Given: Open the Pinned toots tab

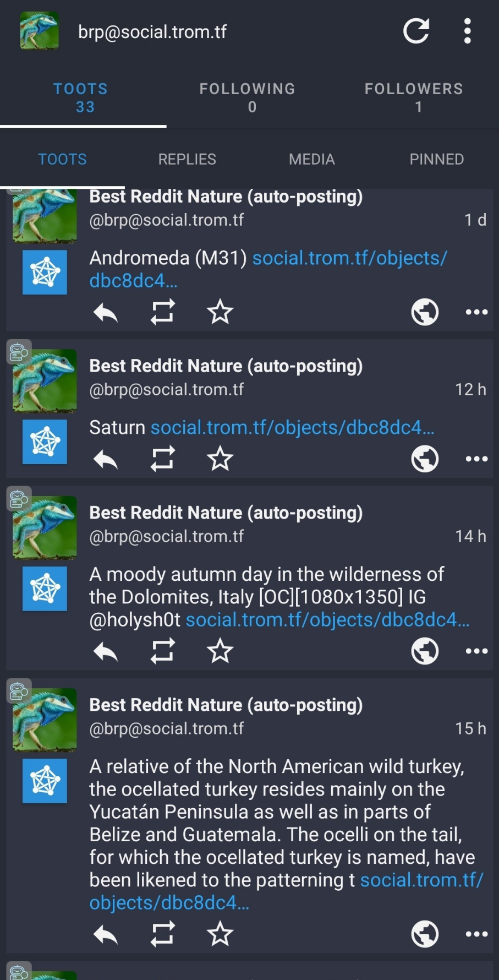Looking at the screenshot, I should click(x=436, y=159).
